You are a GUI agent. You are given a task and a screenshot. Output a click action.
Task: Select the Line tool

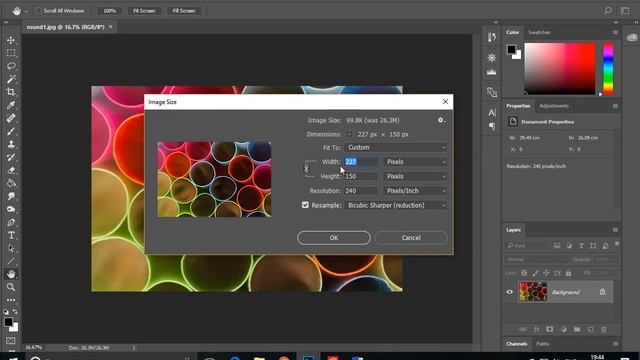[11, 261]
